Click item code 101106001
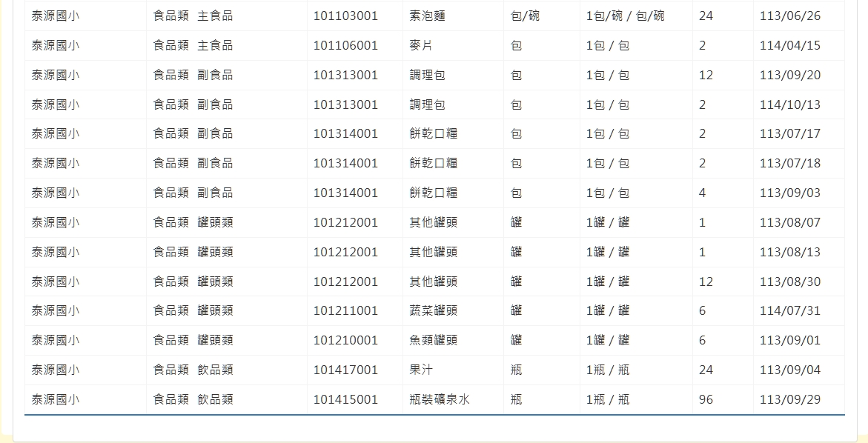Screen dimensions: 868x443 pos(345,45)
